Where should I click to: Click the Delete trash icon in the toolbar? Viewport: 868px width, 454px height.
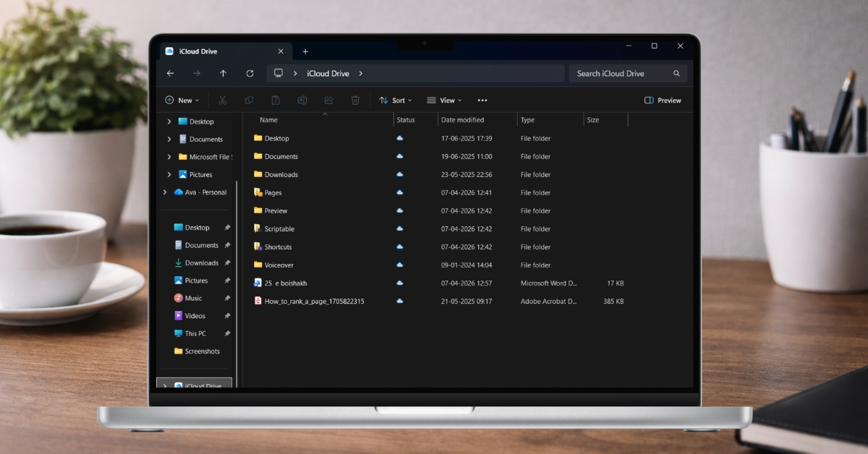point(354,100)
